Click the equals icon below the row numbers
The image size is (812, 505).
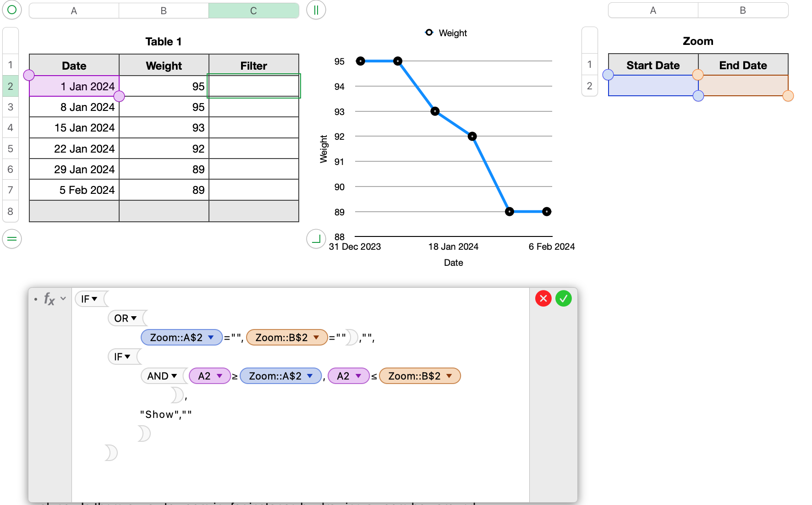click(11, 239)
